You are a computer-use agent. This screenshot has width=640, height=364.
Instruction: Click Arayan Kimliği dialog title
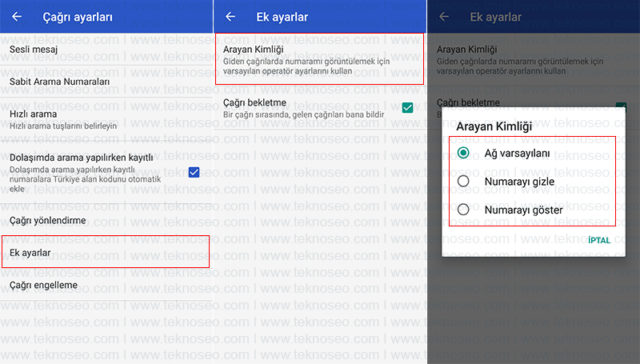point(494,127)
